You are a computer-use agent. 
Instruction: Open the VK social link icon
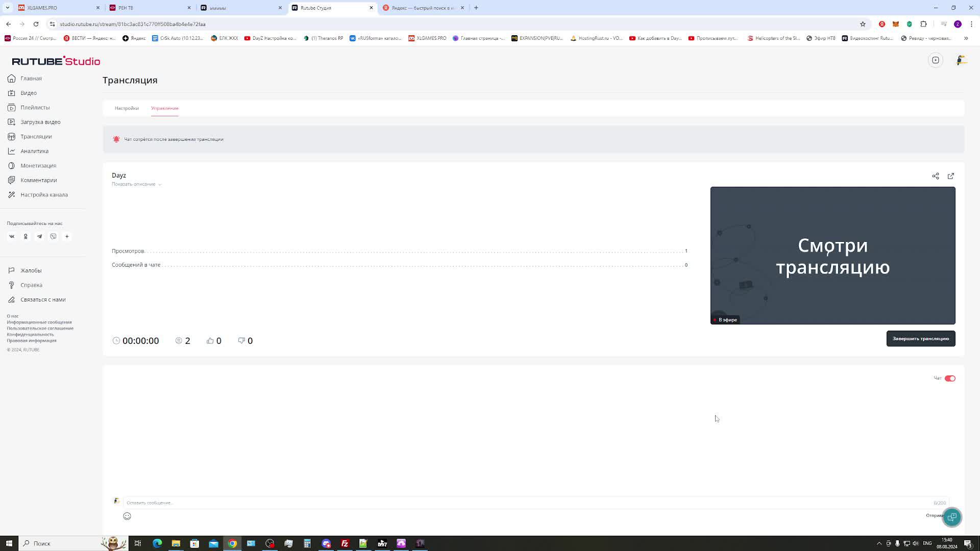coord(12,236)
